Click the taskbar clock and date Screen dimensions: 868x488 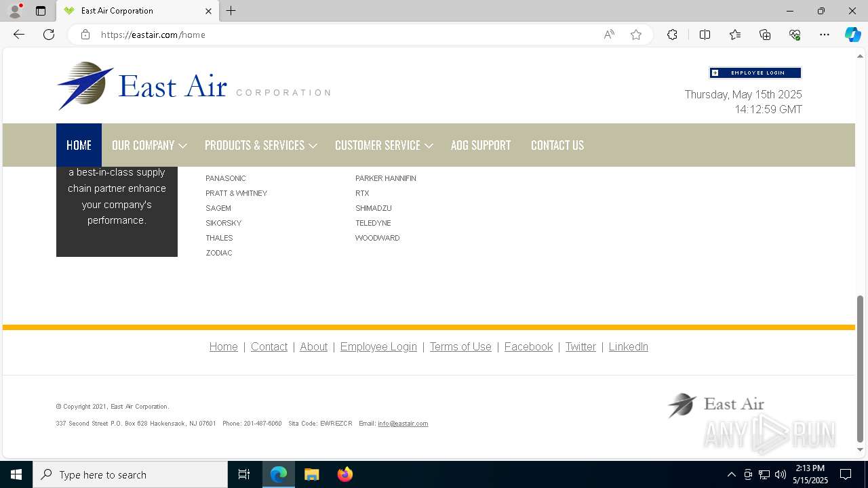click(810, 474)
